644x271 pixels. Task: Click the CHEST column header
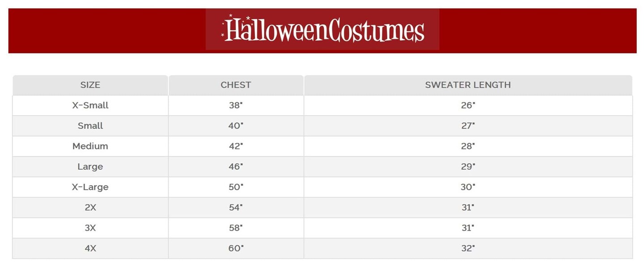click(x=236, y=85)
